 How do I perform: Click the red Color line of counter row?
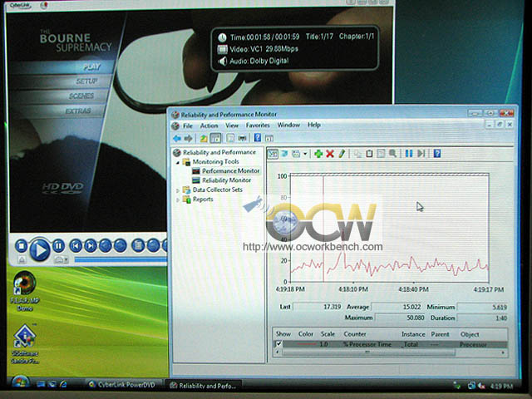pos(307,344)
